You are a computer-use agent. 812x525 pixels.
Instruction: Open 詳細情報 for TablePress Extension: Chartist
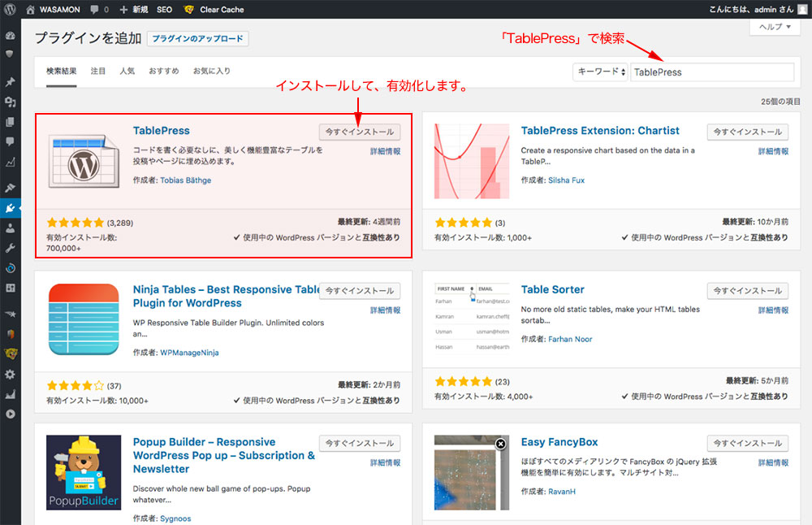773,151
